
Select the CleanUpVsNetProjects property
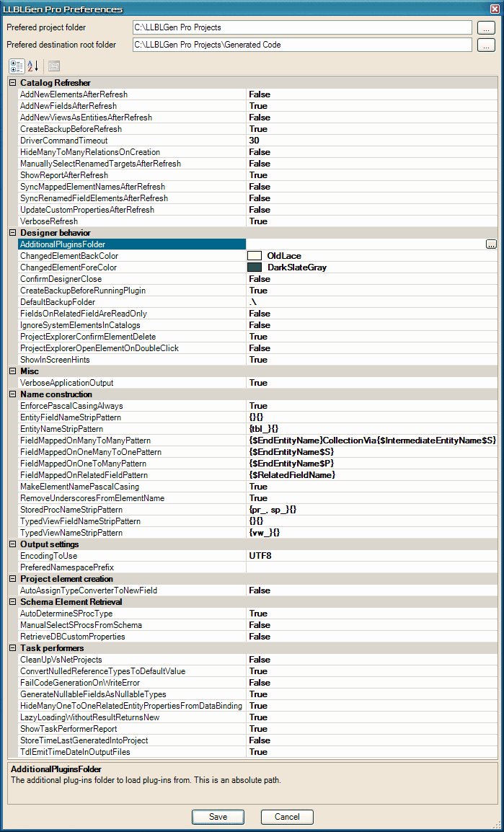(x=61, y=660)
